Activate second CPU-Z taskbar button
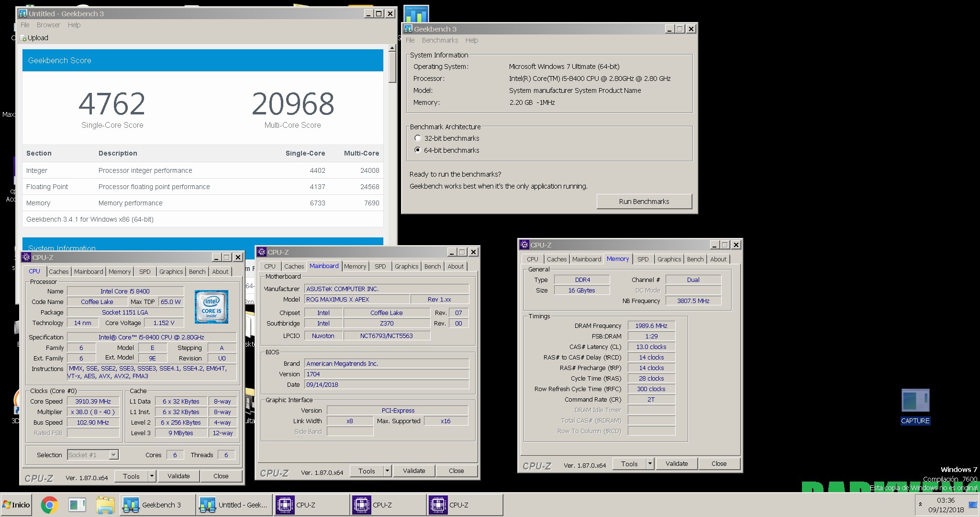Viewport: 980px width, 517px height. (388, 505)
